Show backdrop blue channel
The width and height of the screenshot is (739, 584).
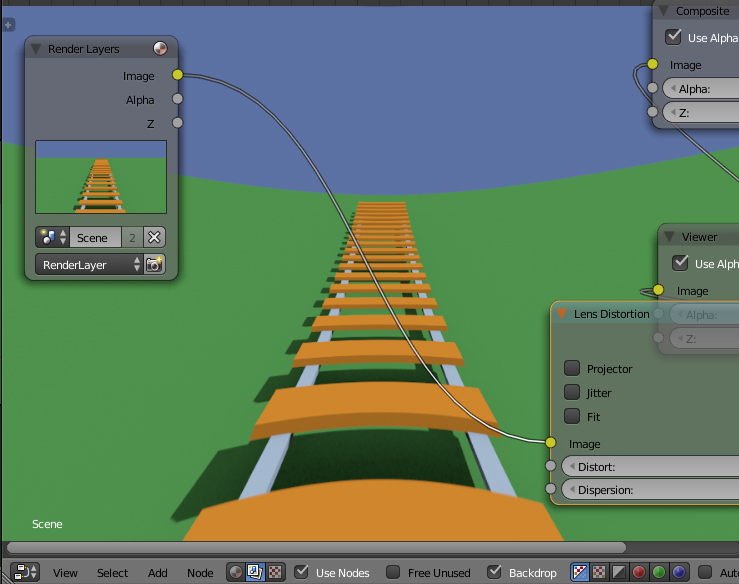(679, 572)
